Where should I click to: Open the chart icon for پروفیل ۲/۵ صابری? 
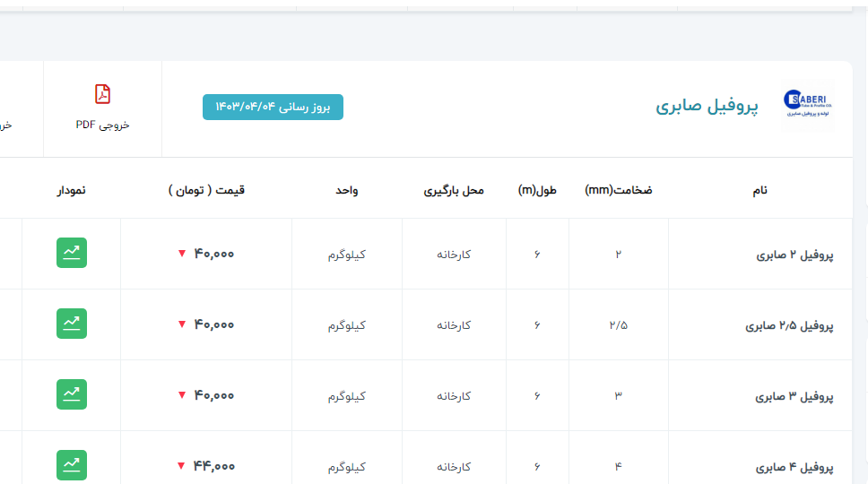pyautogui.click(x=72, y=324)
